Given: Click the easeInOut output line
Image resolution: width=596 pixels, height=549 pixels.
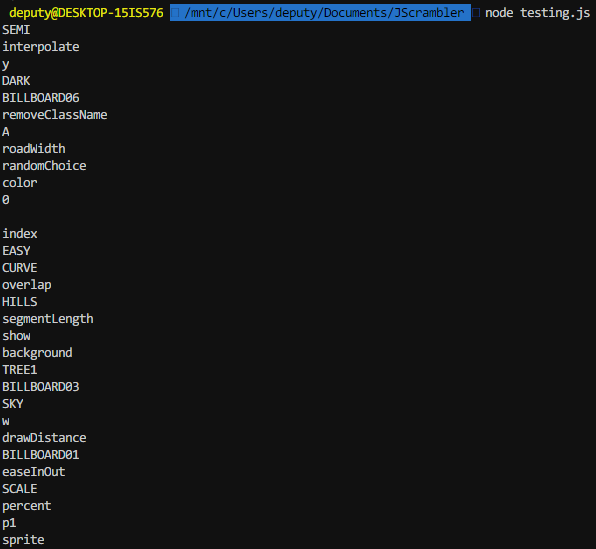Looking at the screenshot, I should tap(34, 472).
